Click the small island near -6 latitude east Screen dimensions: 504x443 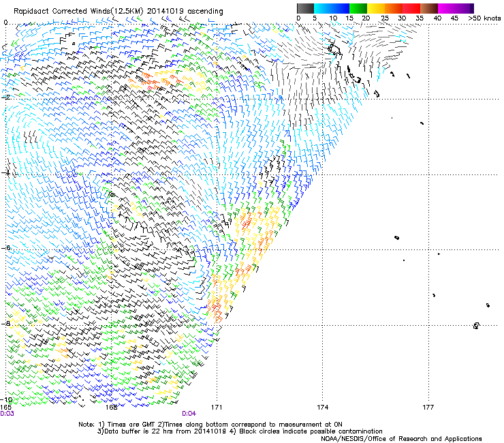pyautogui.click(x=396, y=237)
